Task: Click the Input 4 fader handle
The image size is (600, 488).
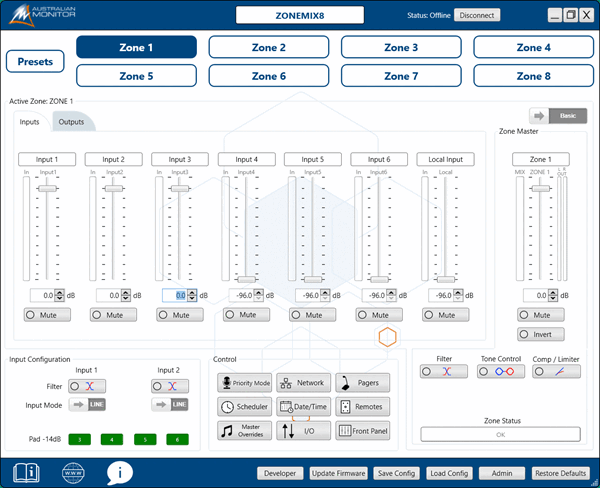Action: tap(246, 280)
